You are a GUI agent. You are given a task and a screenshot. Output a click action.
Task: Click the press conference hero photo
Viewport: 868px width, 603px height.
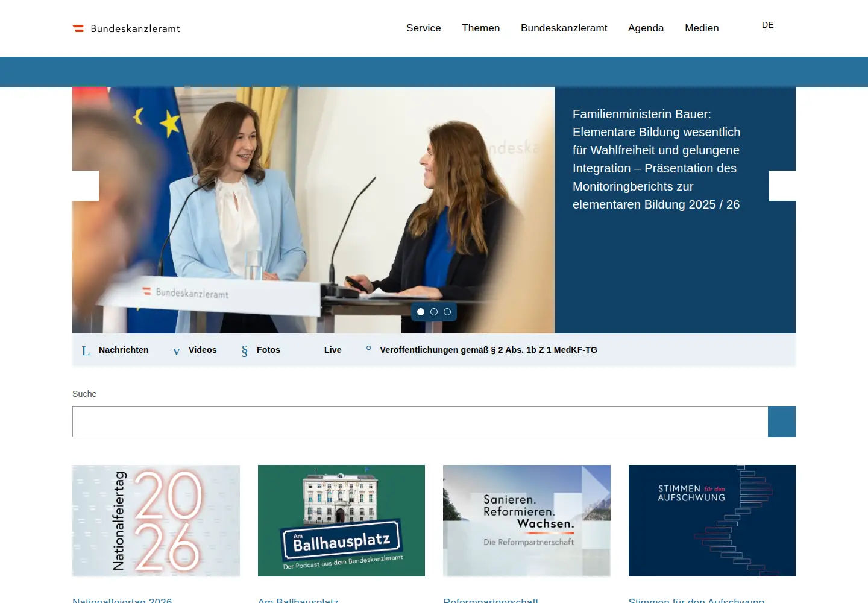[x=313, y=210]
